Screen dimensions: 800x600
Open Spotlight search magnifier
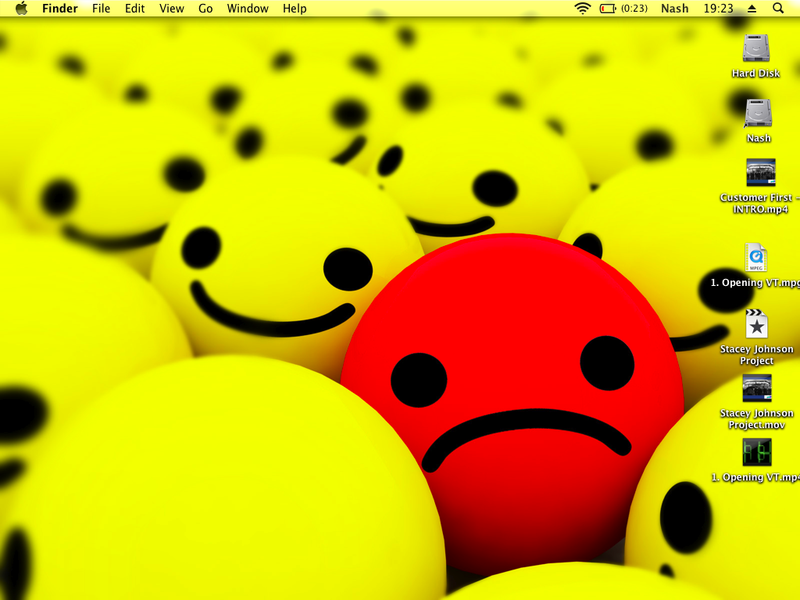(x=778, y=8)
